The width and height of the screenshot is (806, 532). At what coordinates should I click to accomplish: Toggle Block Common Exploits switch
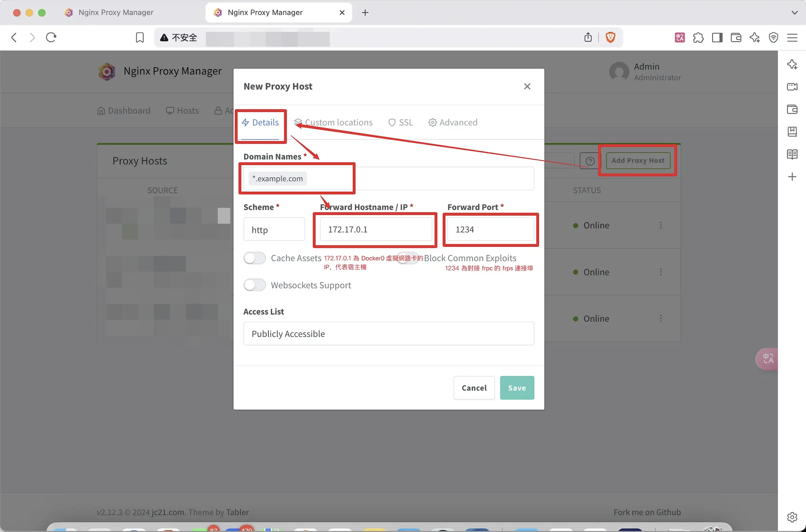tap(407, 258)
